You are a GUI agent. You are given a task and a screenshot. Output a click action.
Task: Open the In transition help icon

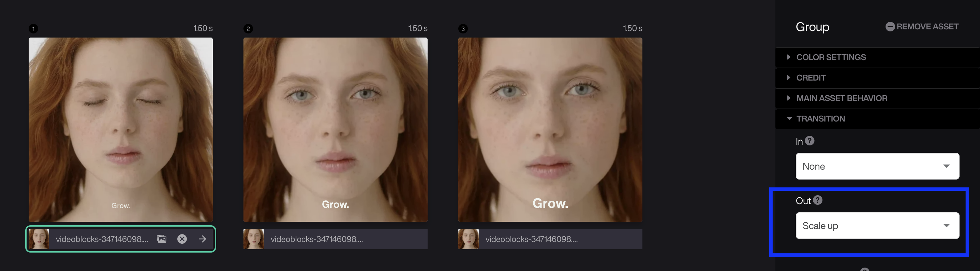810,141
